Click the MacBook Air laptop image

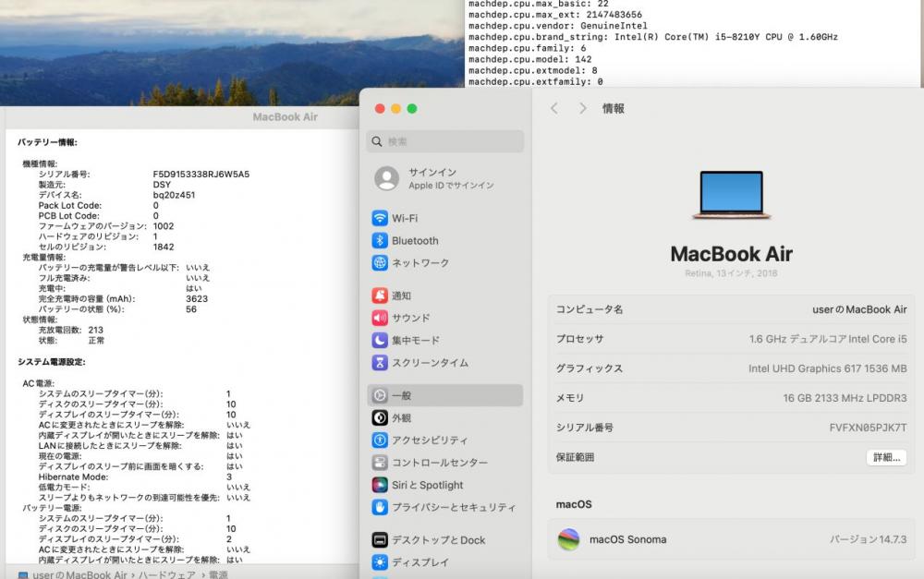(x=731, y=196)
